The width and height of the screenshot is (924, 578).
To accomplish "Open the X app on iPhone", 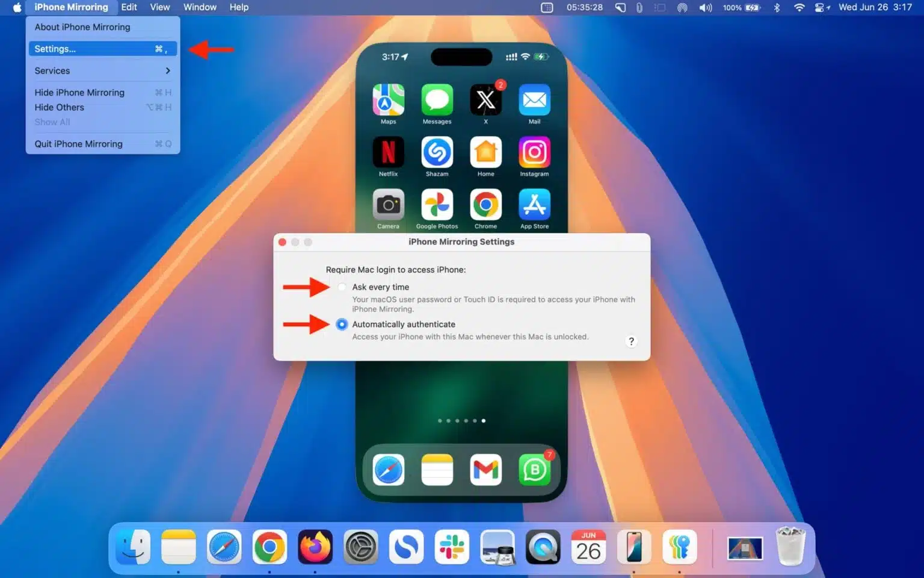I will (x=485, y=99).
